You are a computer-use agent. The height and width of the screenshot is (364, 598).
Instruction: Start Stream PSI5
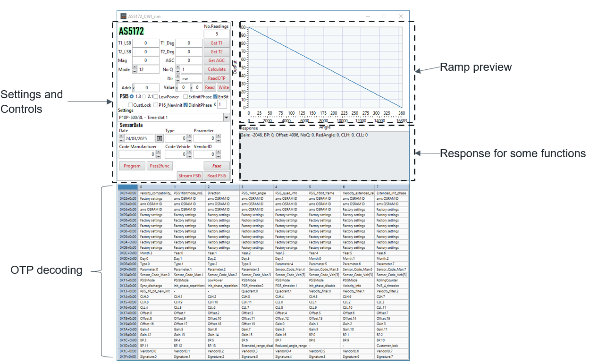click(x=190, y=176)
